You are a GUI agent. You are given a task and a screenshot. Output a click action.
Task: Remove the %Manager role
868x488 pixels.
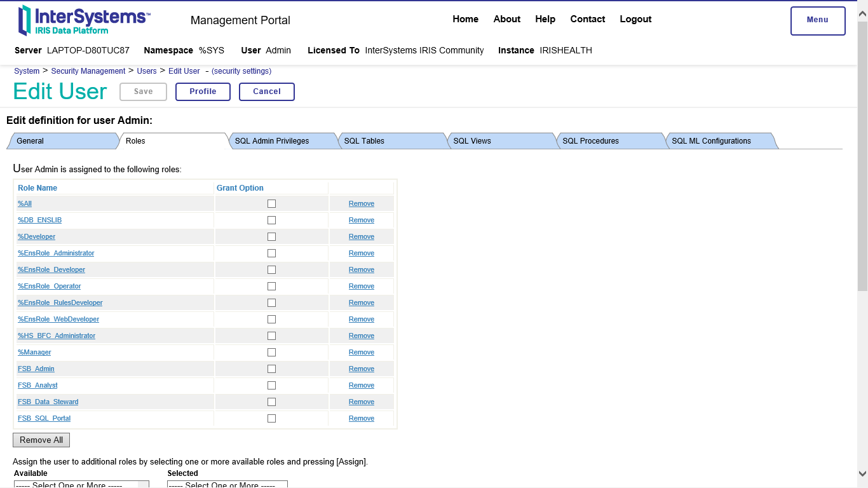[362, 352]
